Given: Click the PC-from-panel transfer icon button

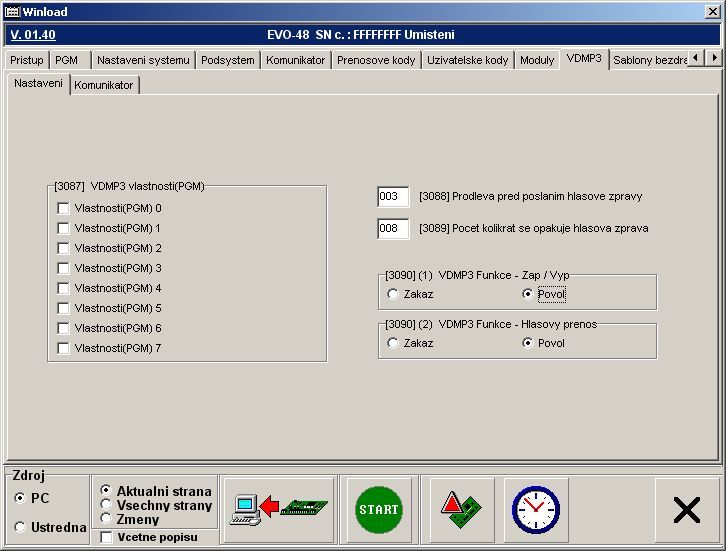Looking at the screenshot, I should [x=278, y=509].
